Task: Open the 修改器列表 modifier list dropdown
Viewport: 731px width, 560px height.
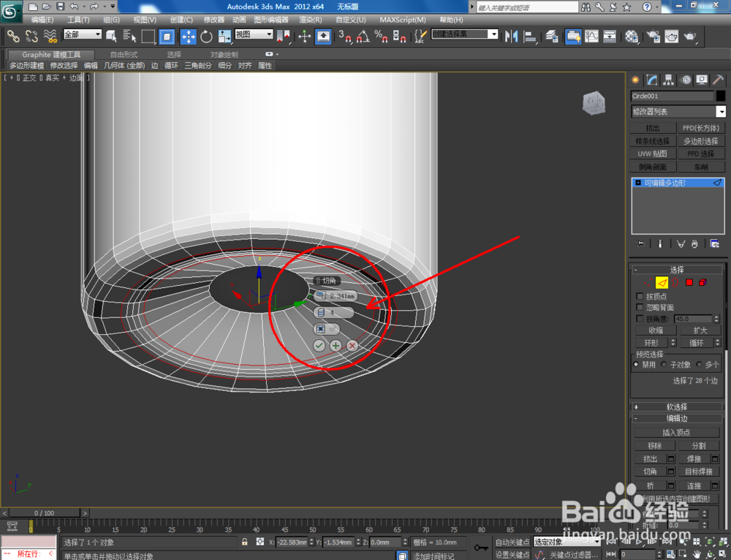Action: (678, 111)
